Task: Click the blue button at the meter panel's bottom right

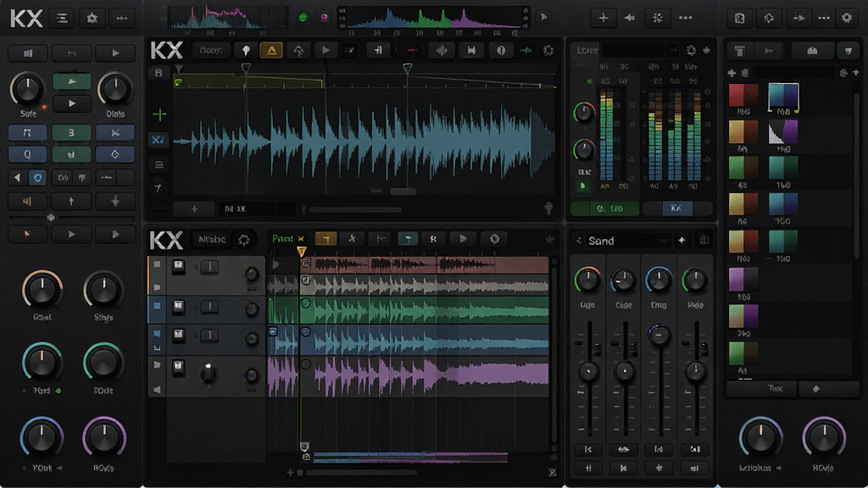Action: [x=676, y=208]
